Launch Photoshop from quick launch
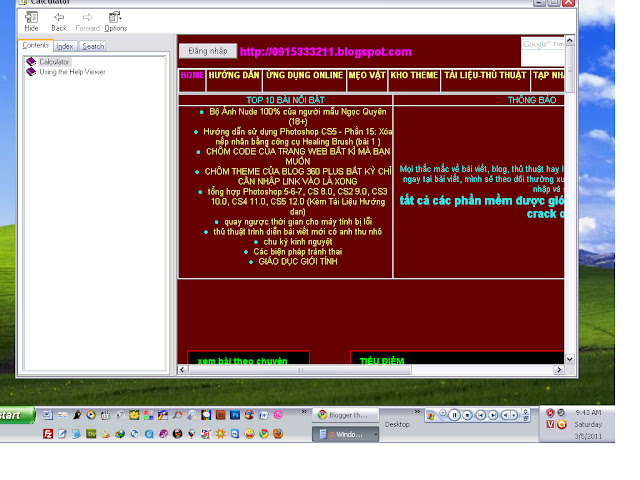Image resolution: width=640 pixels, height=480 pixels. pos(235,415)
